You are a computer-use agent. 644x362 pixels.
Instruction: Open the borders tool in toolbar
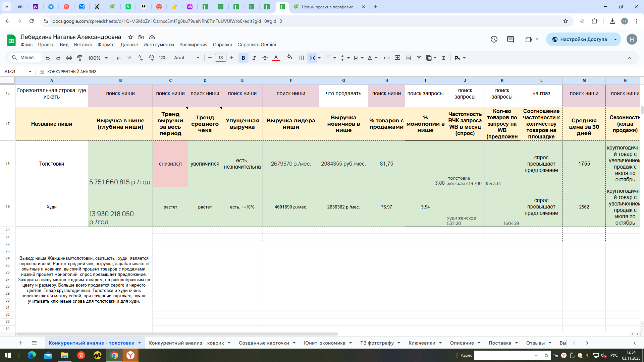click(301, 58)
